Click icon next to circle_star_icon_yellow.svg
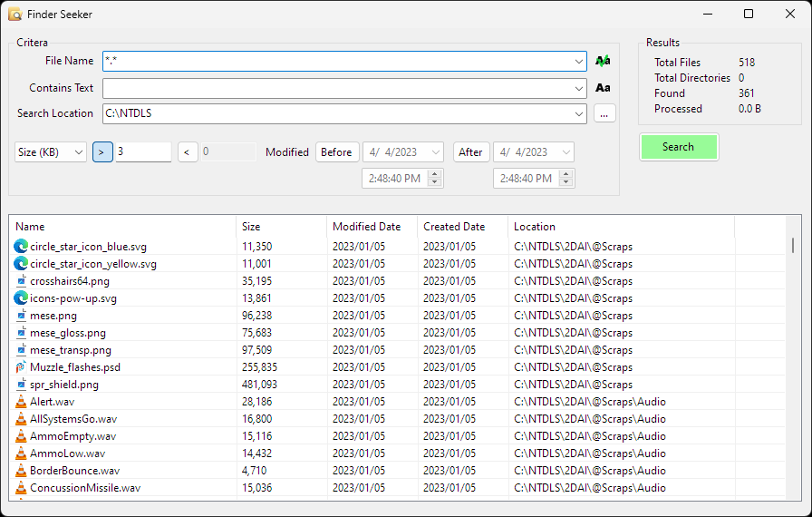Screen dimensions: 812x517 [21, 264]
